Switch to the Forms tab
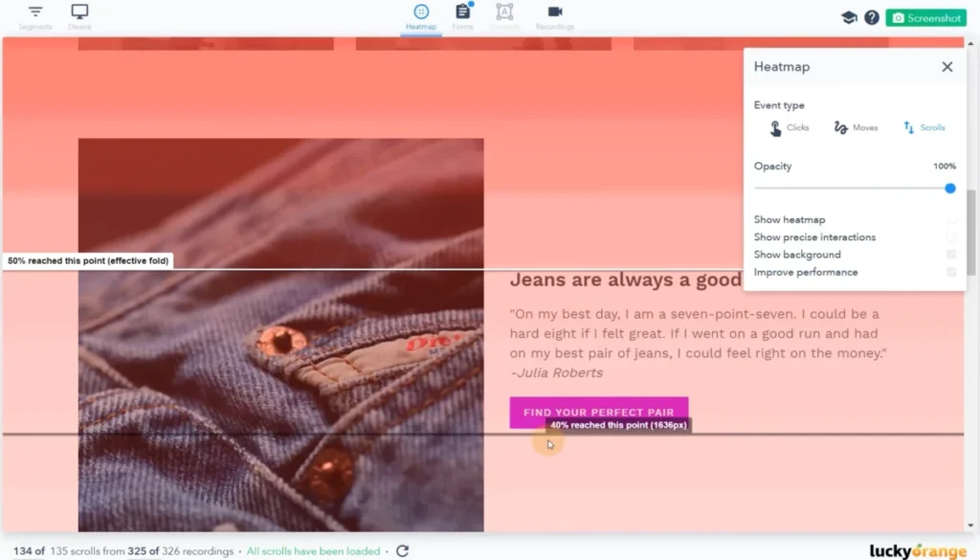The image size is (980, 560). tap(462, 17)
